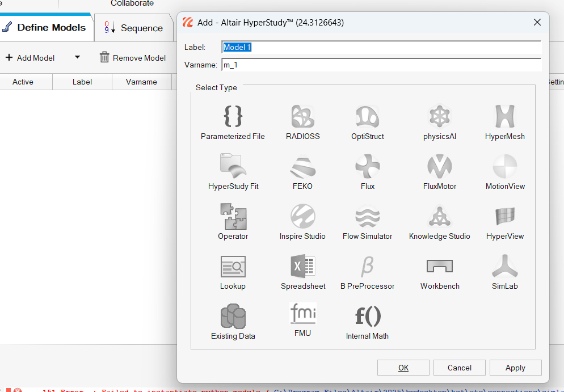Choose the SimLab model type

tap(504, 272)
